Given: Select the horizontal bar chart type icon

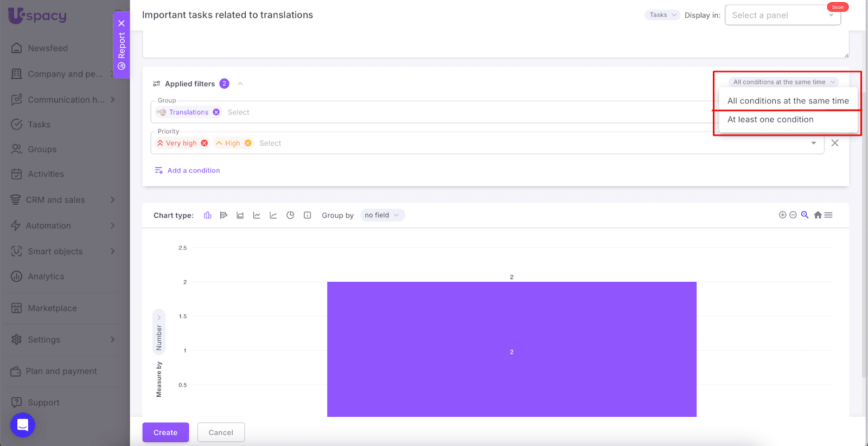Looking at the screenshot, I should point(224,215).
